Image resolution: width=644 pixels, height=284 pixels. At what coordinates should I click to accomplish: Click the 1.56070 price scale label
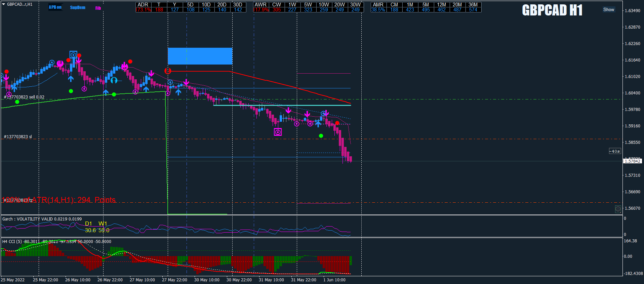coord(632,208)
